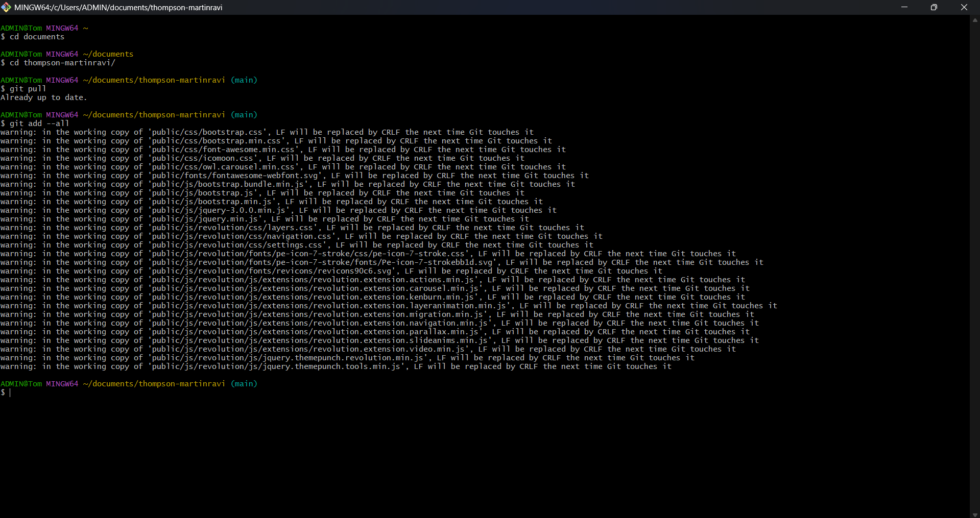980x518 pixels.
Task: Click warning line for 'revolution.extension.actions.min.js'
Action: pyautogui.click(x=373, y=280)
